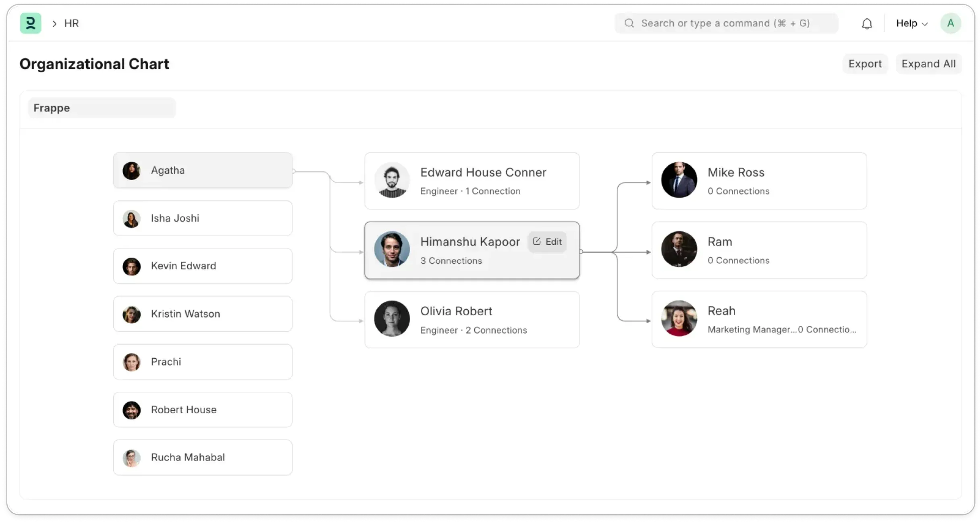Screen dimensions: 980x522
Task: Click Reah's profile photo
Action: click(x=679, y=318)
